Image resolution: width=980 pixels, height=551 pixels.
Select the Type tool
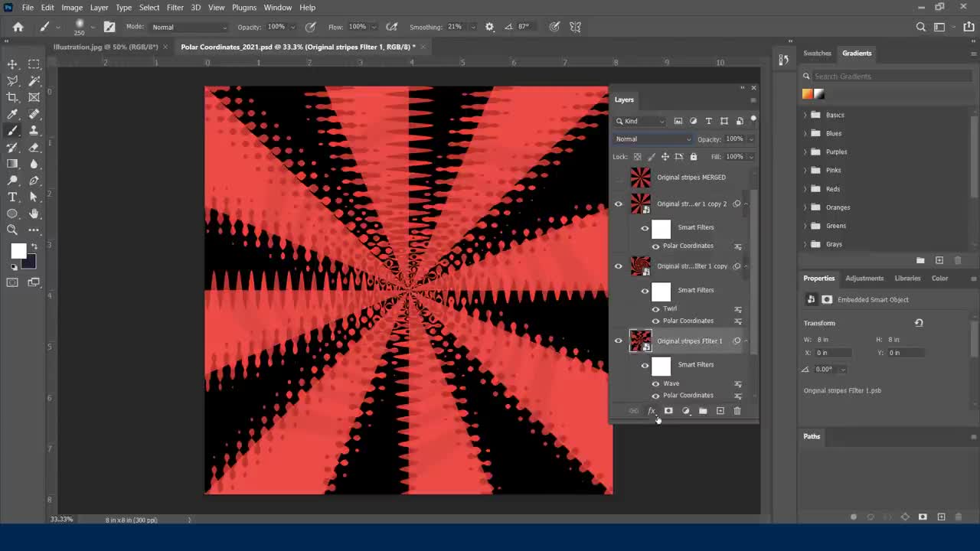click(x=12, y=197)
